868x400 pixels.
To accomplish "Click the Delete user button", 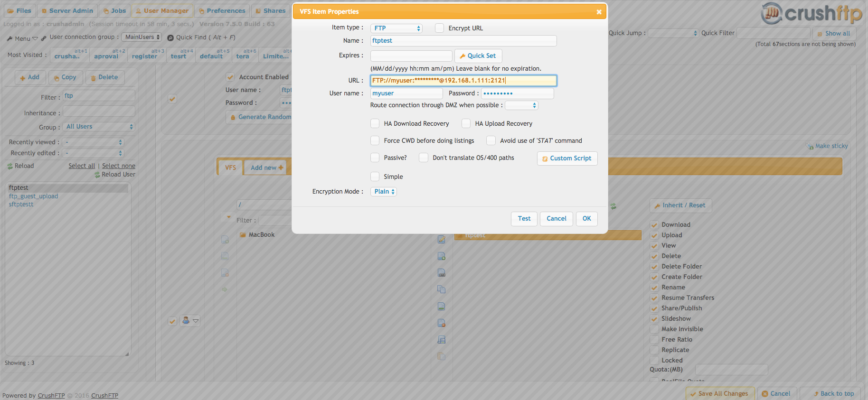I will (105, 77).
